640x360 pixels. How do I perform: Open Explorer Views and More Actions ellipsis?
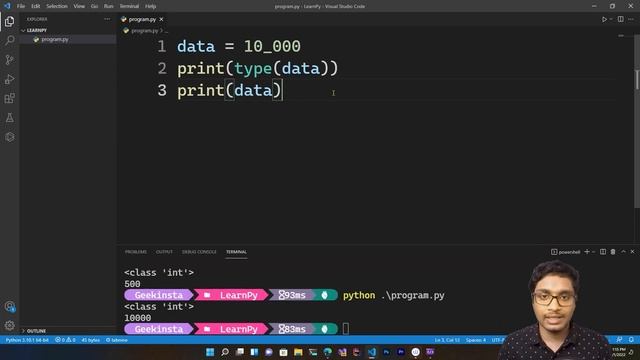(107, 19)
